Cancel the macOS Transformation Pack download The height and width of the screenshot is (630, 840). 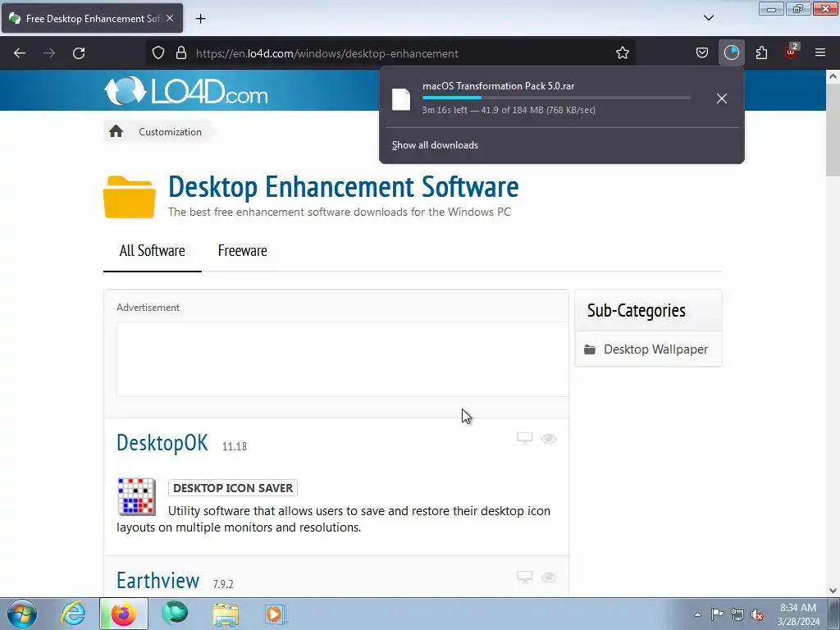722,98
